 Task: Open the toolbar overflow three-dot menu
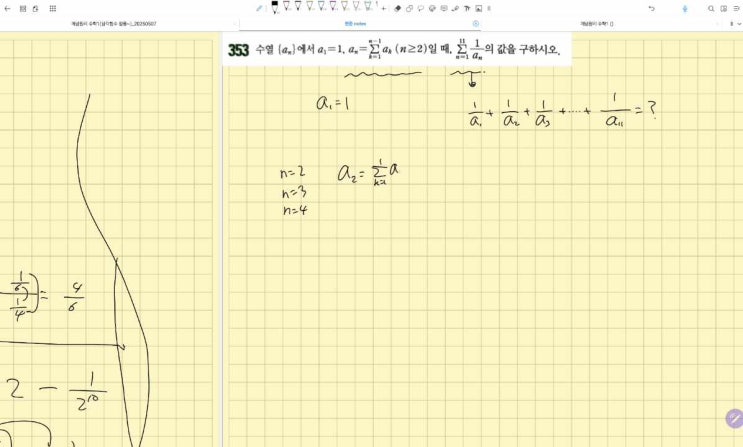488,8
